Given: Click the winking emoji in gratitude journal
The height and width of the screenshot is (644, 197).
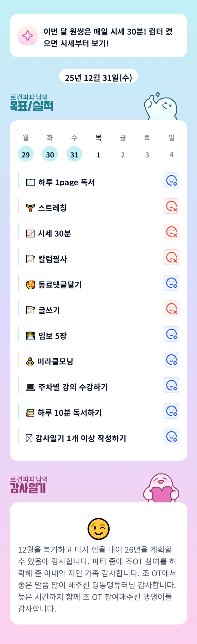Looking at the screenshot, I should (x=99, y=529).
